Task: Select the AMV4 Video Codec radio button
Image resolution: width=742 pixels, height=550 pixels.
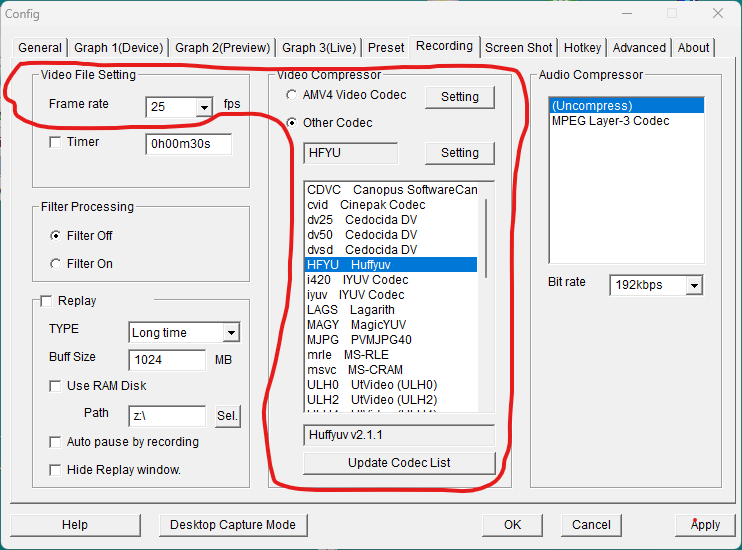Action: click(x=292, y=95)
